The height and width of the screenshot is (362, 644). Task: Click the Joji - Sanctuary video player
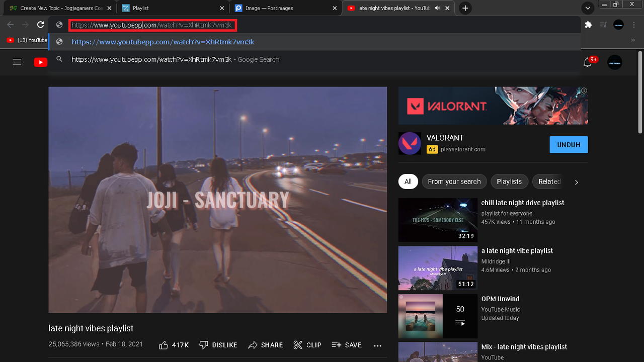(218, 200)
